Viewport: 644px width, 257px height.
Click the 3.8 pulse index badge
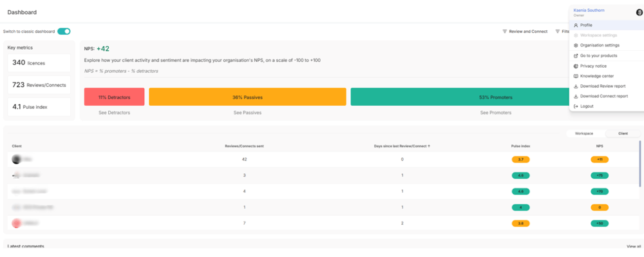point(520,224)
